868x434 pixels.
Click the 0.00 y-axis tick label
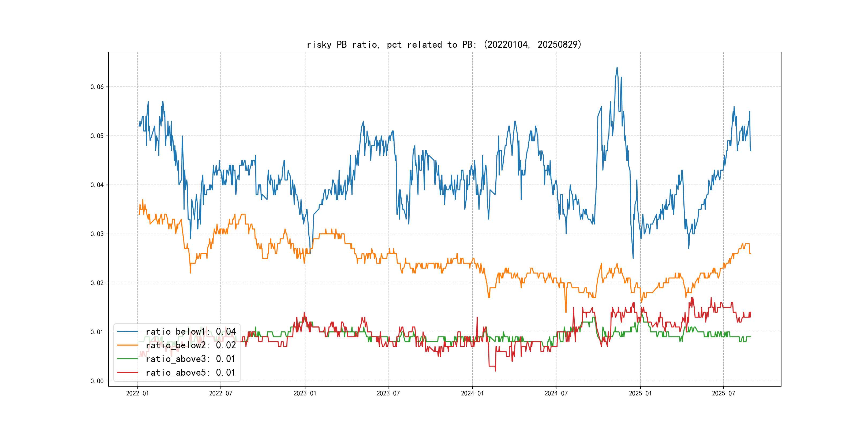coord(97,381)
